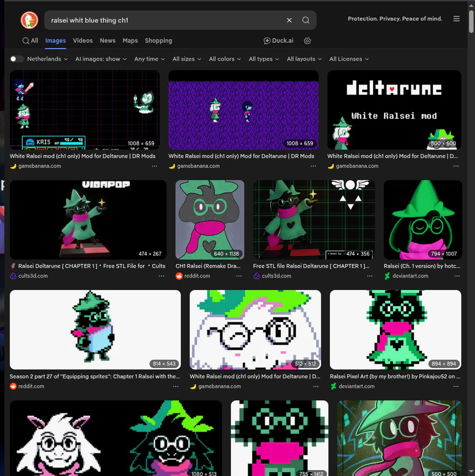Switch to the Maps tab
This screenshot has width=475, height=476.
coord(130,41)
